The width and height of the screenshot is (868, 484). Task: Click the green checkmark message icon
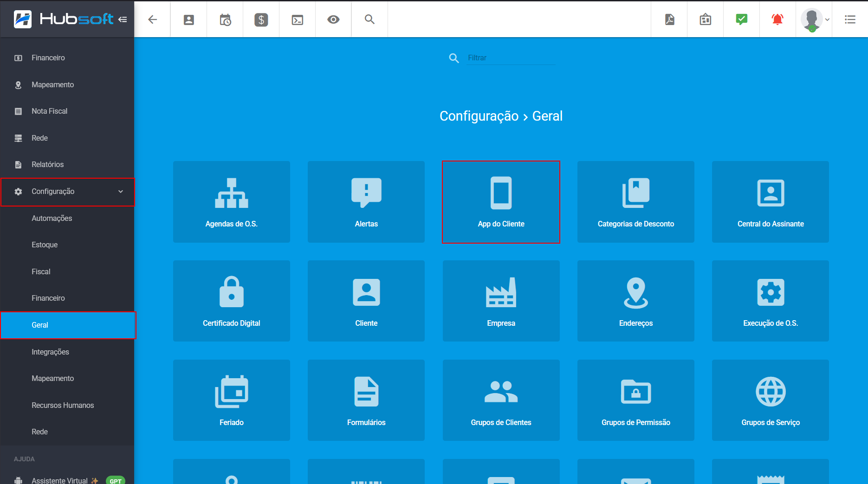coord(741,19)
